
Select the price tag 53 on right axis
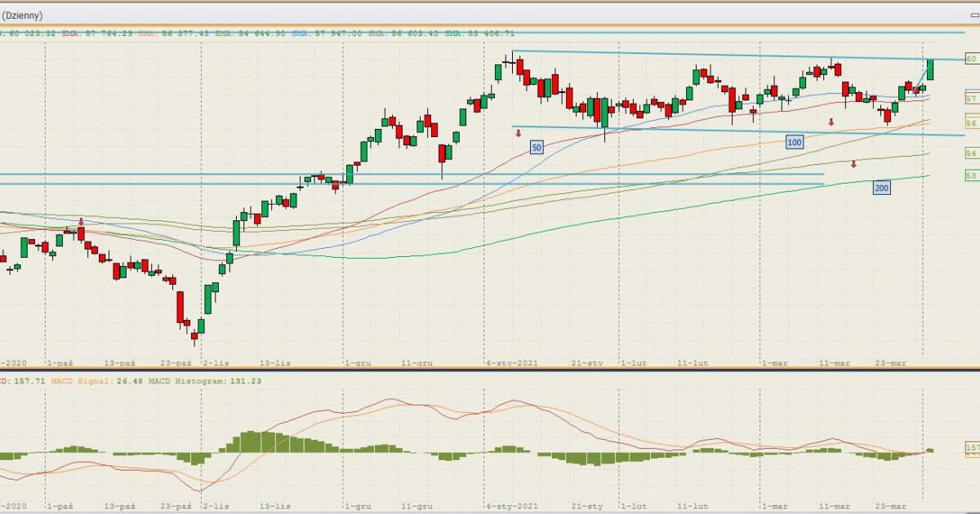click(971, 175)
